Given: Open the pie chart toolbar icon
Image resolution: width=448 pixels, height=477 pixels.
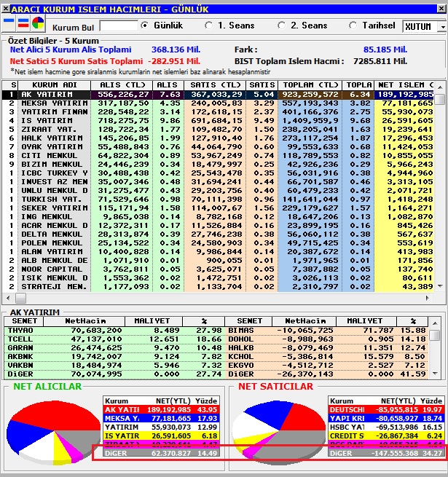Looking at the screenshot, I should [38, 23].
